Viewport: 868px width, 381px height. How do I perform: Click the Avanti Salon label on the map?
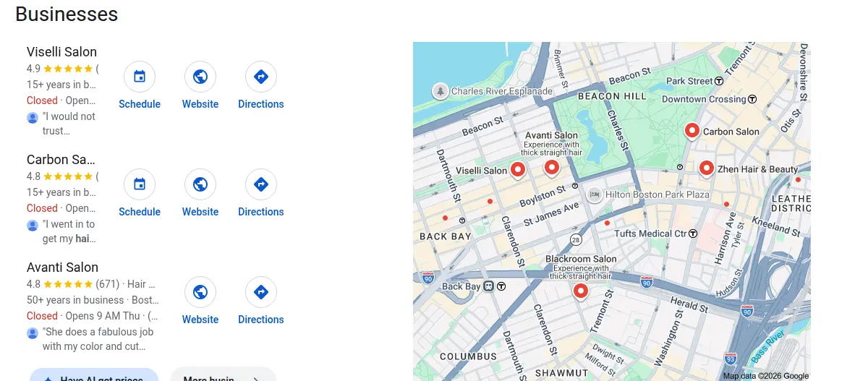pyautogui.click(x=551, y=135)
